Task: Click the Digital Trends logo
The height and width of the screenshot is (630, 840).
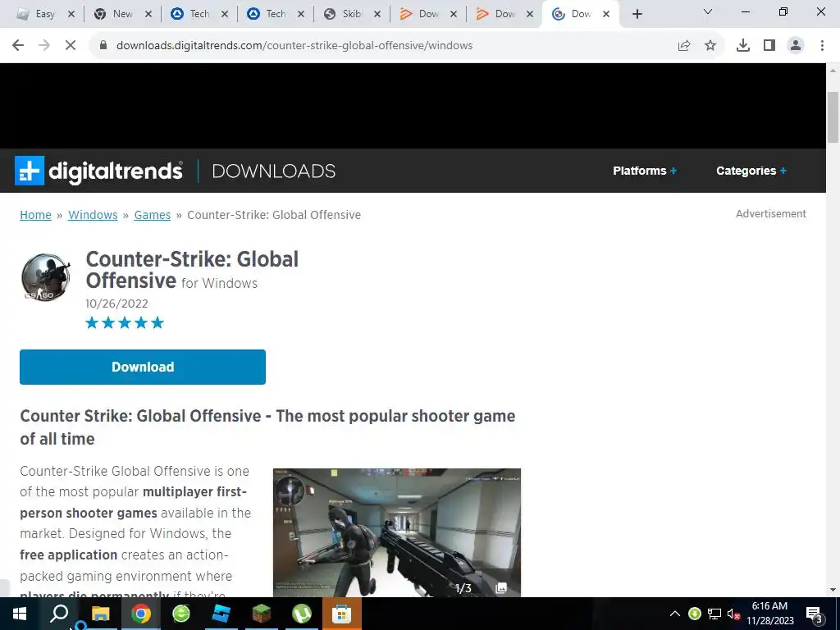Action: (x=98, y=171)
